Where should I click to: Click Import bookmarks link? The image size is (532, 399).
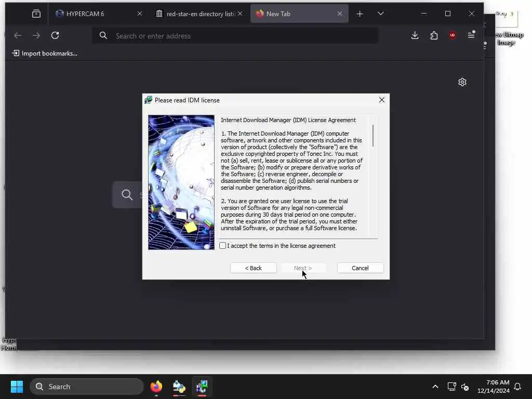[x=45, y=54]
